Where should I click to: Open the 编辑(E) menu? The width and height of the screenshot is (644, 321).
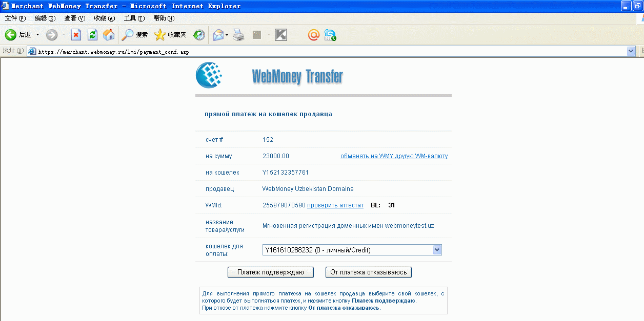point(45,18)
